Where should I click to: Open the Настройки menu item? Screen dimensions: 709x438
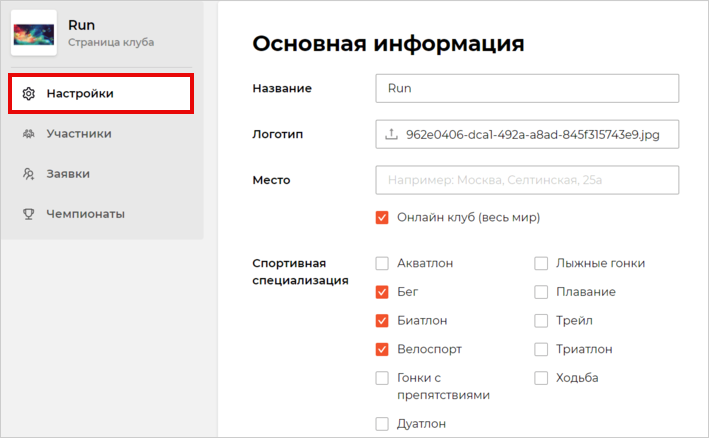[x=101, y=94]
